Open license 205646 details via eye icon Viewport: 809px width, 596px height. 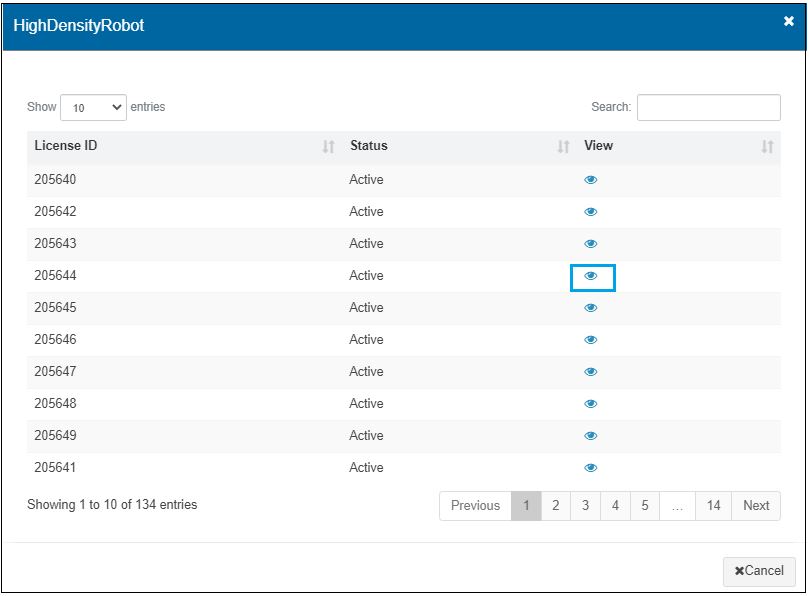591,339
